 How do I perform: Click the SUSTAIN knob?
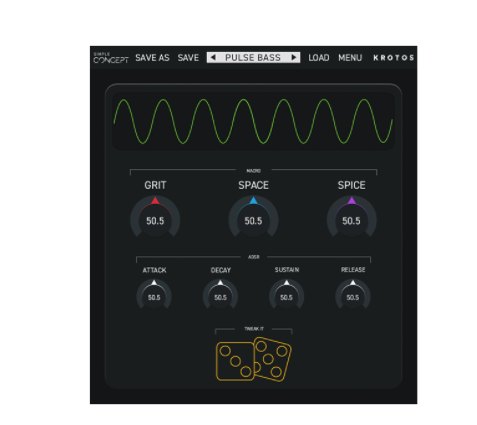point(286,295)
